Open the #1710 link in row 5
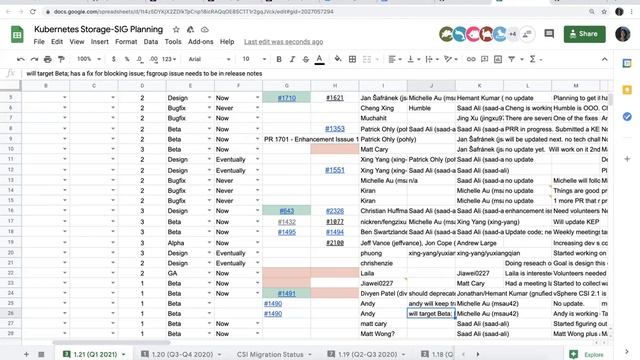The image size is (640, 360). coord(287,98)
